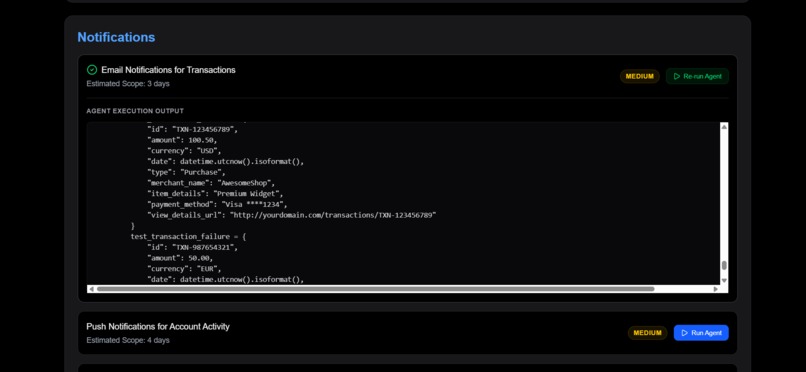Click the output scrollbar up arrow

(724, 127)
